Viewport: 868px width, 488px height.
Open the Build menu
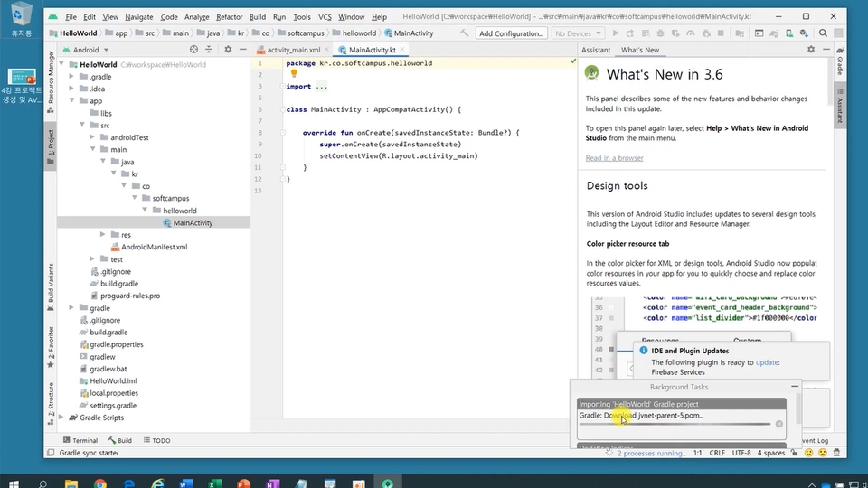point(257,16)
